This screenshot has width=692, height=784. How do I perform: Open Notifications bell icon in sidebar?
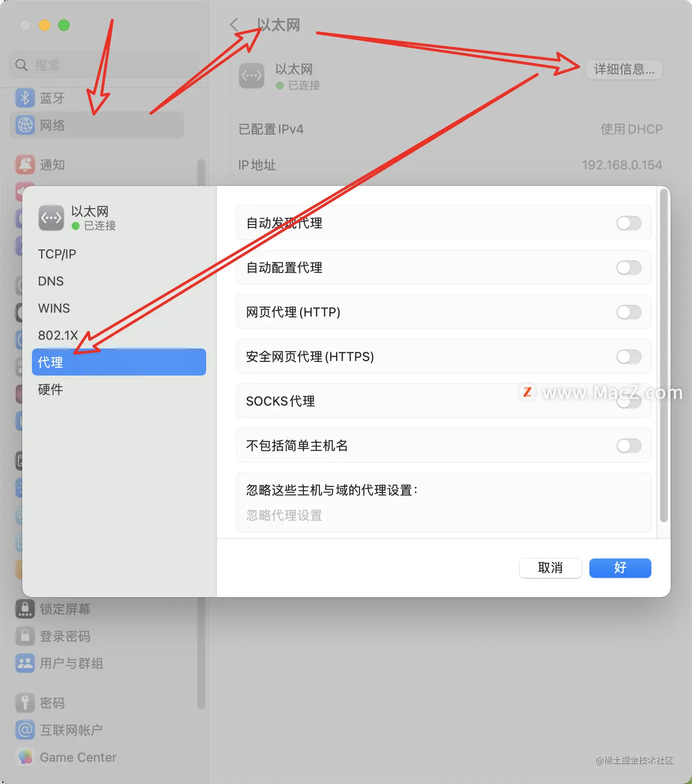pyautogui.click(x=25, y=165)
